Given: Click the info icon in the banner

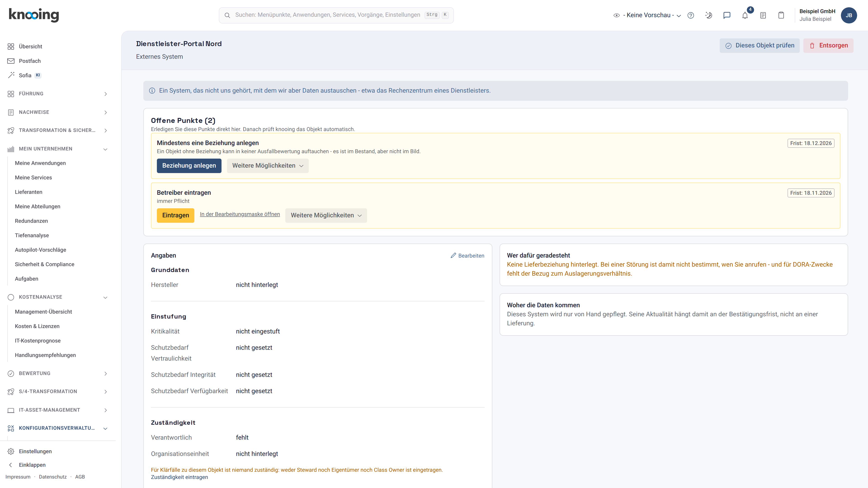Looking at the screenshot, I should pyautogui.click(x=152, y=91).
